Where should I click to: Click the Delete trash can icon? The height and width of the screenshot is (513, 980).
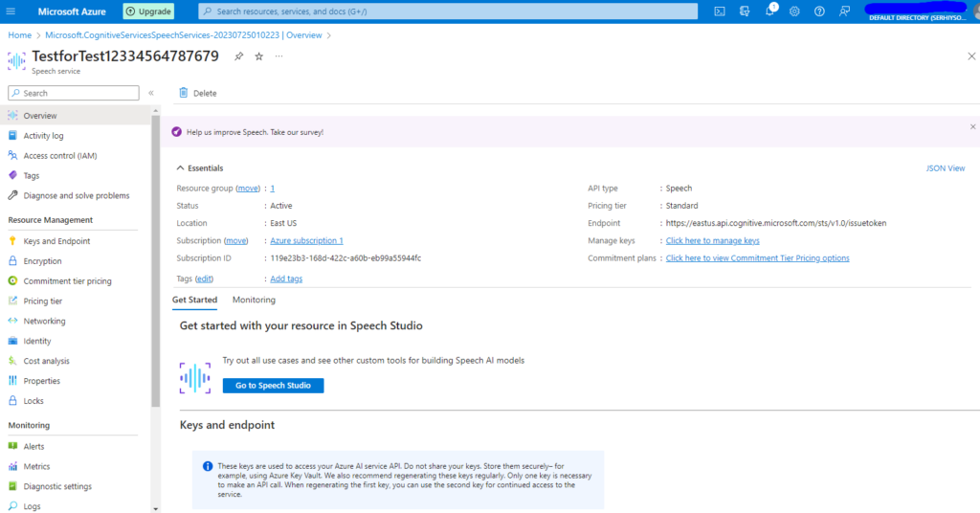[x=183, y=93]
